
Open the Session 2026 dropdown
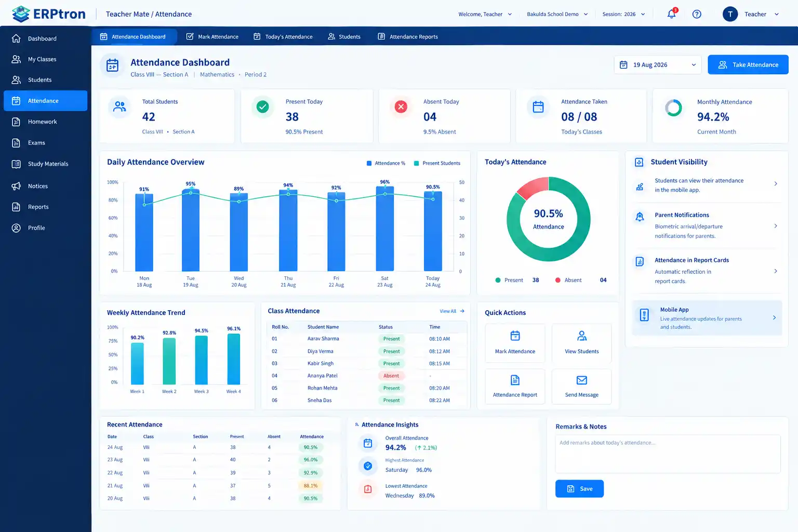(623, 14)
